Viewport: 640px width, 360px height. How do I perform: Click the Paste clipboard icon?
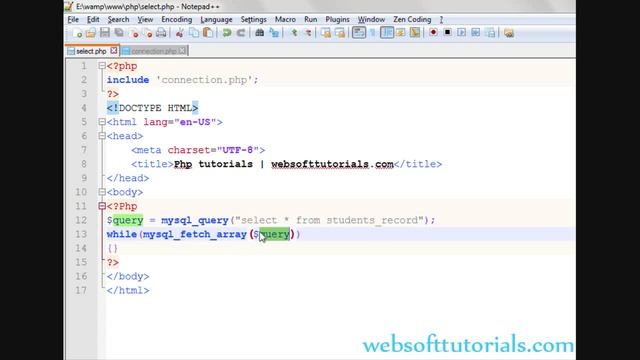208,33
